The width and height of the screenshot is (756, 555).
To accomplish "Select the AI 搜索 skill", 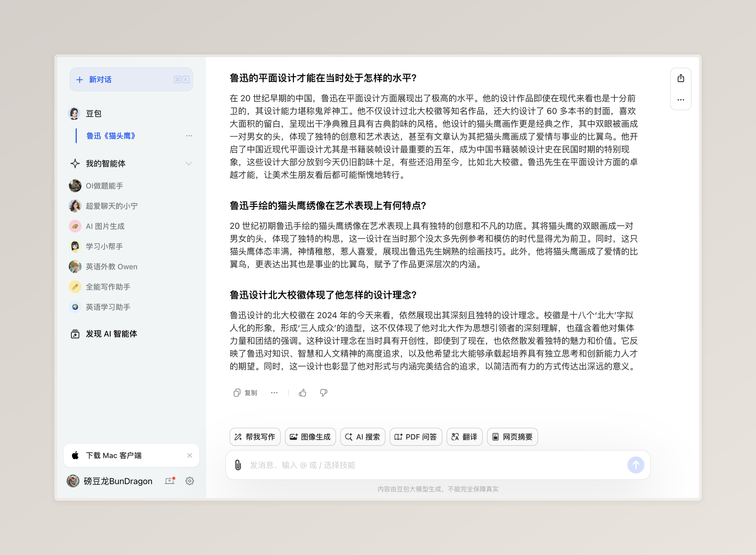I will tap(363, 437).
